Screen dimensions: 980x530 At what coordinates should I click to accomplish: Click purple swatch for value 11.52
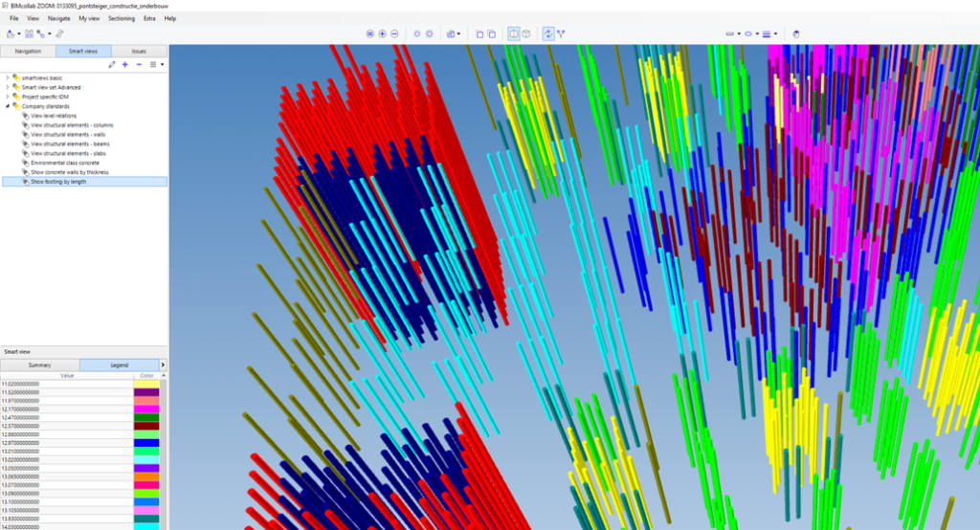coord(146,392)
